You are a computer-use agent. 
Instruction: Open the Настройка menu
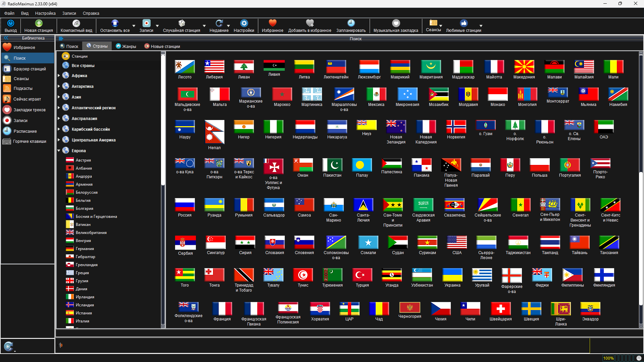point(45,13)
